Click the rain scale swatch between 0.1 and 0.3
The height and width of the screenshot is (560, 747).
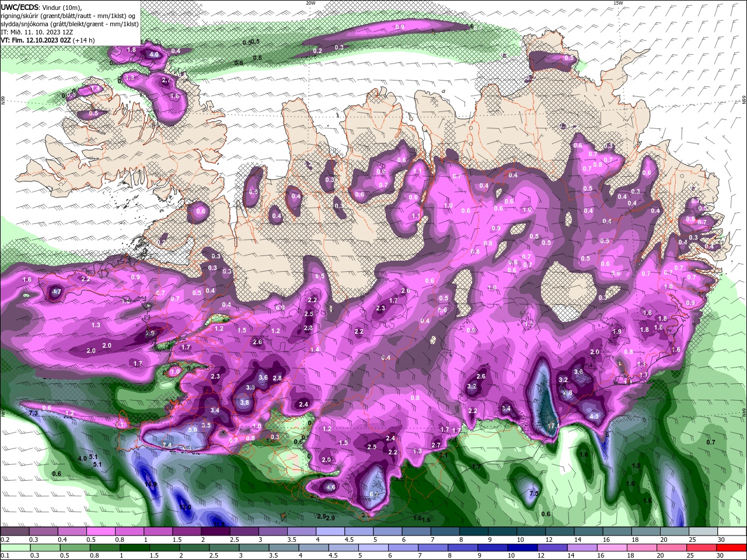pos(16,547)
